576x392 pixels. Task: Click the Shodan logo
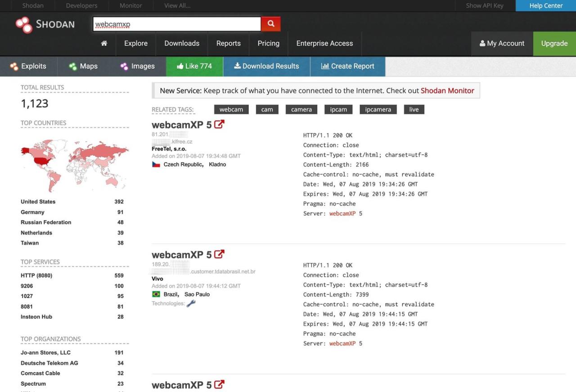click(x=45, y=24)
